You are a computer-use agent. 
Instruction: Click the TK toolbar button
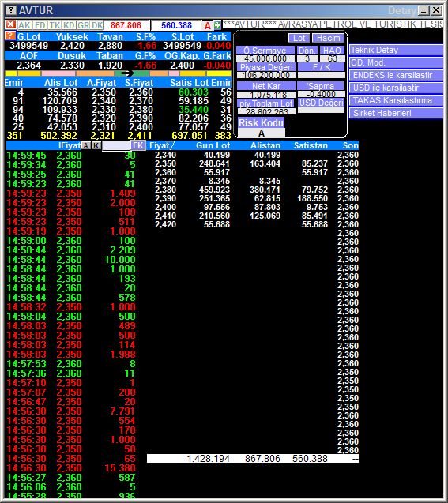tap(55, 25)
